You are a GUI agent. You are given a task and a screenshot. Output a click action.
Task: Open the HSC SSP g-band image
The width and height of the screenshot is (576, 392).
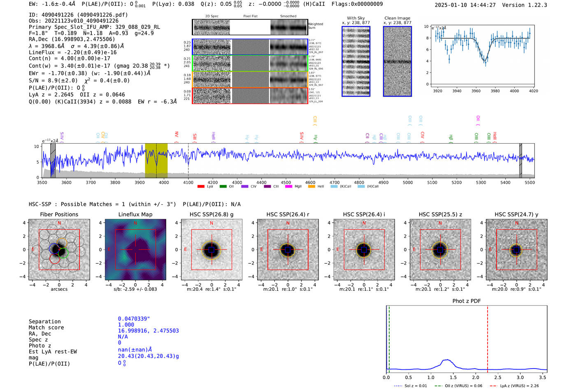pyautogui.click(x=211, y=250)
